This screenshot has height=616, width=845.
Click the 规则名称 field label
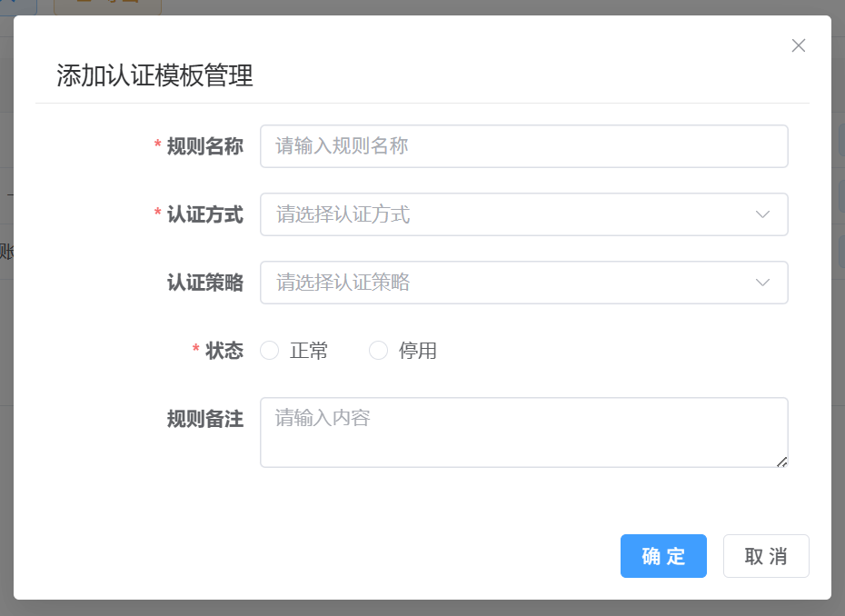click(x=204, y=146)
